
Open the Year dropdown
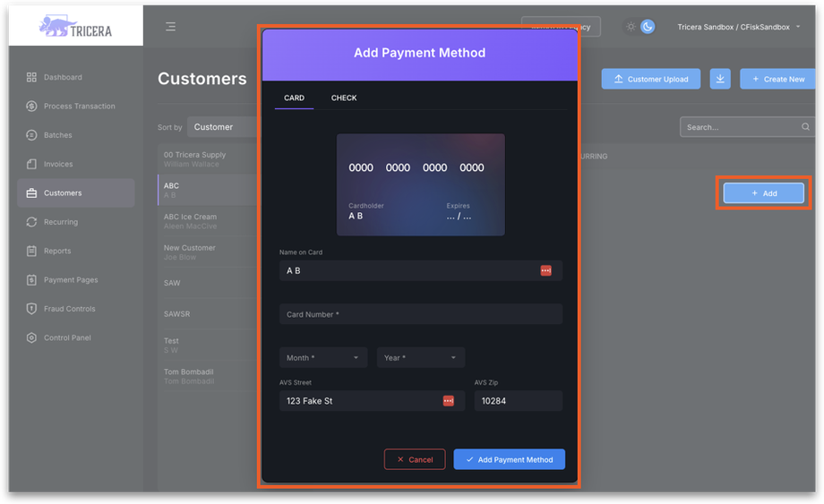[420, 357]
